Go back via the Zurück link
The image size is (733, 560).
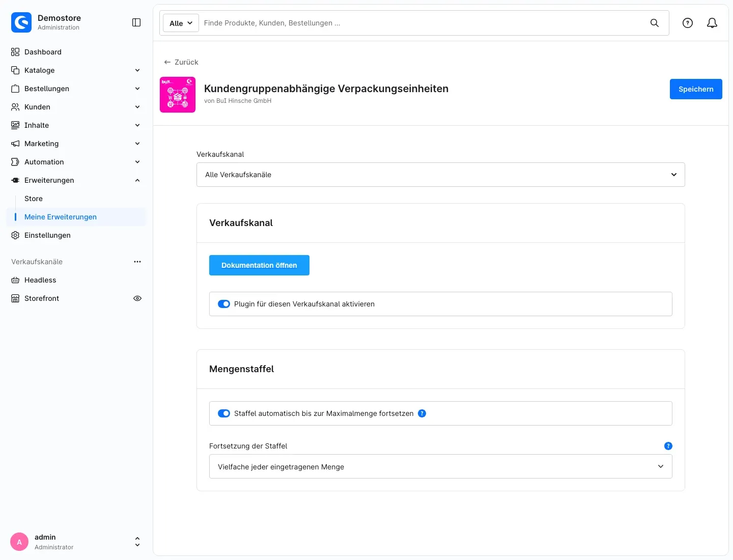181,62
